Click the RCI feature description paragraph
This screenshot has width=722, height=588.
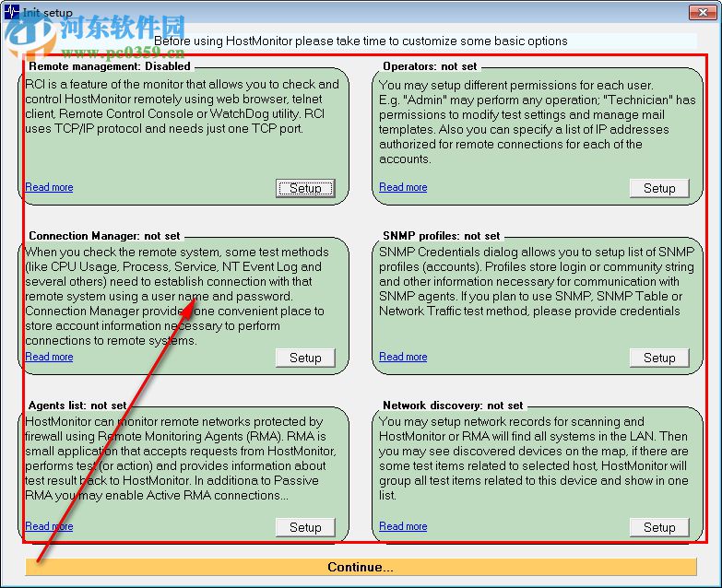[182, 106]
